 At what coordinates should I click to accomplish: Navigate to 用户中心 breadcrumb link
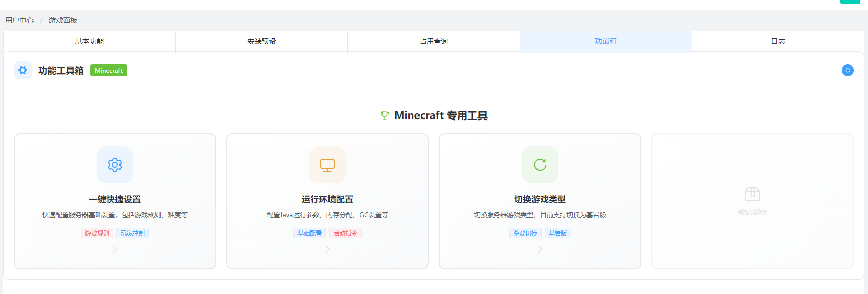click(x=19, y=20)
